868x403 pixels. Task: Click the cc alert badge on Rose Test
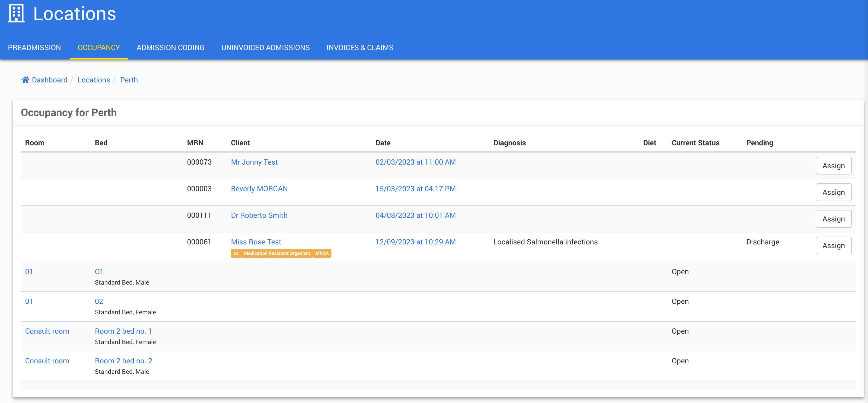pos(236,254)
